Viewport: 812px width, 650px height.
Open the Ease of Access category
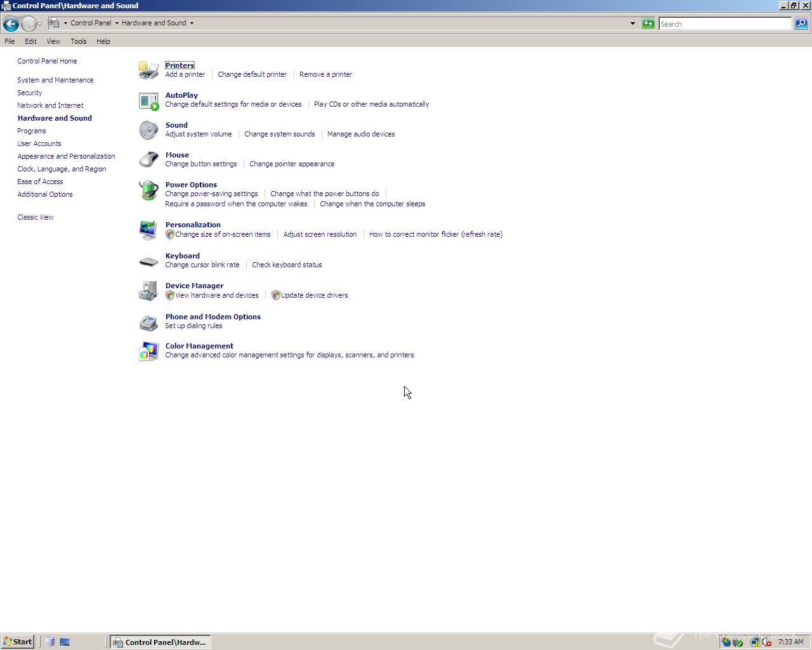tap(40, 182)
